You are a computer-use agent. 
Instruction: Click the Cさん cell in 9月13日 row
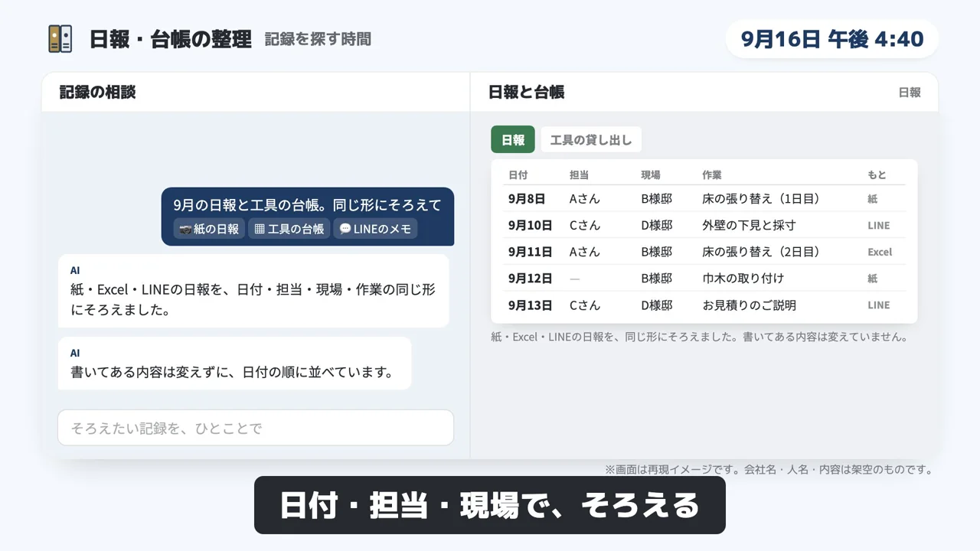(585, 305)
